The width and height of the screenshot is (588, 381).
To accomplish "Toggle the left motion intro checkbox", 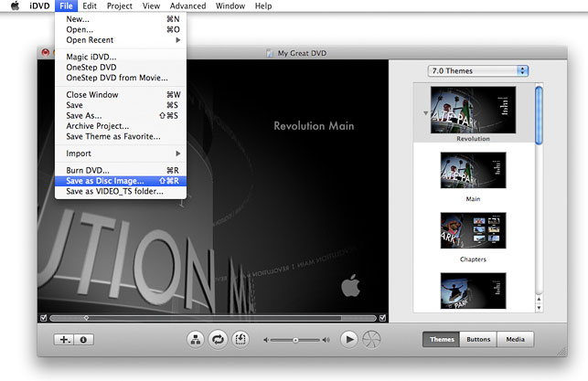I will coord(44,318).
